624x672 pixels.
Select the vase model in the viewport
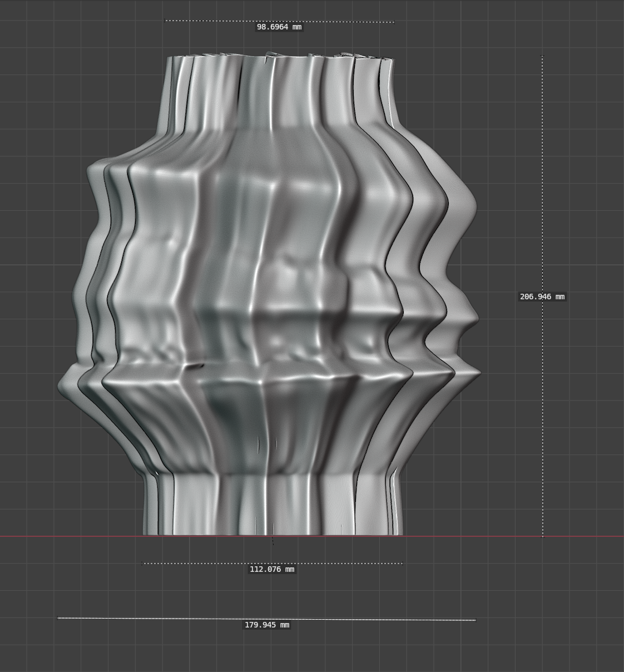(269, 295)
